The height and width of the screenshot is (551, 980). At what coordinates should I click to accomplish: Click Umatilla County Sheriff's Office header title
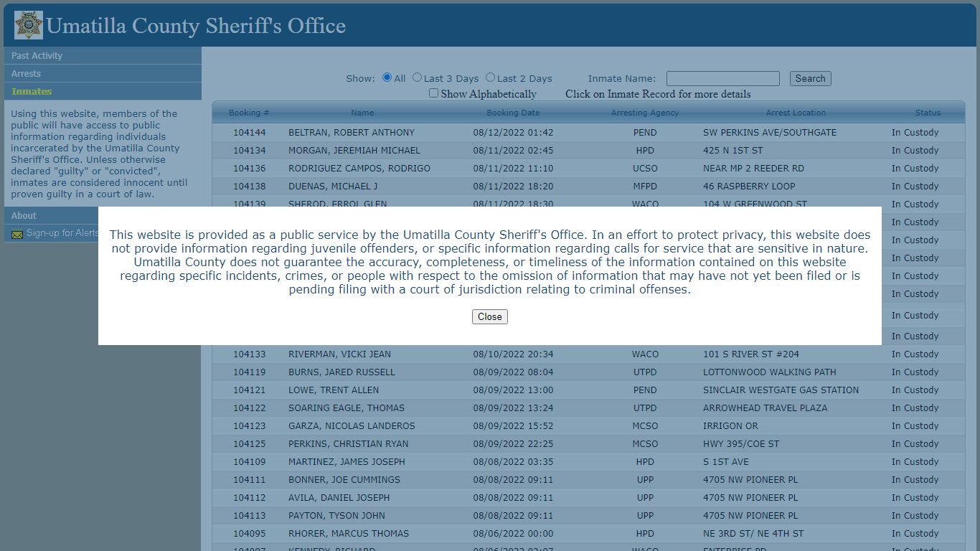click(x=196, y=26)
